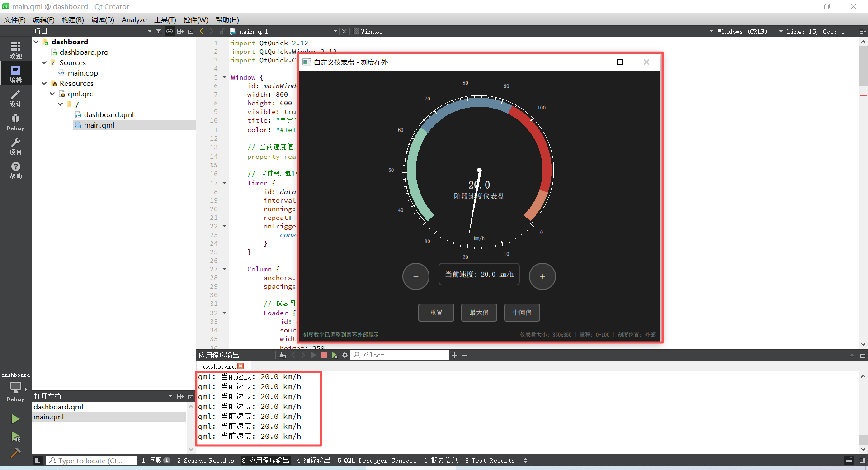Open the 构建(B) menu
The image size is (868, 470).
73,19
